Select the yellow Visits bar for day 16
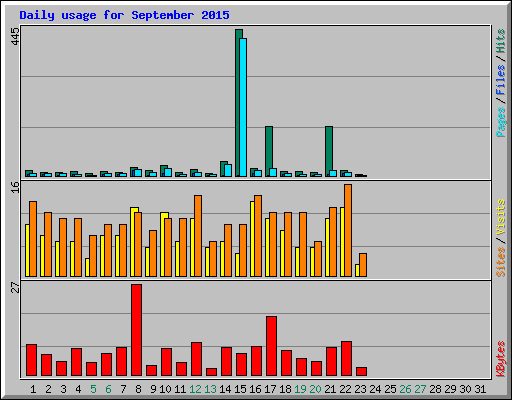The height and width of the screenshot is (400, 512). coord(252,239)
